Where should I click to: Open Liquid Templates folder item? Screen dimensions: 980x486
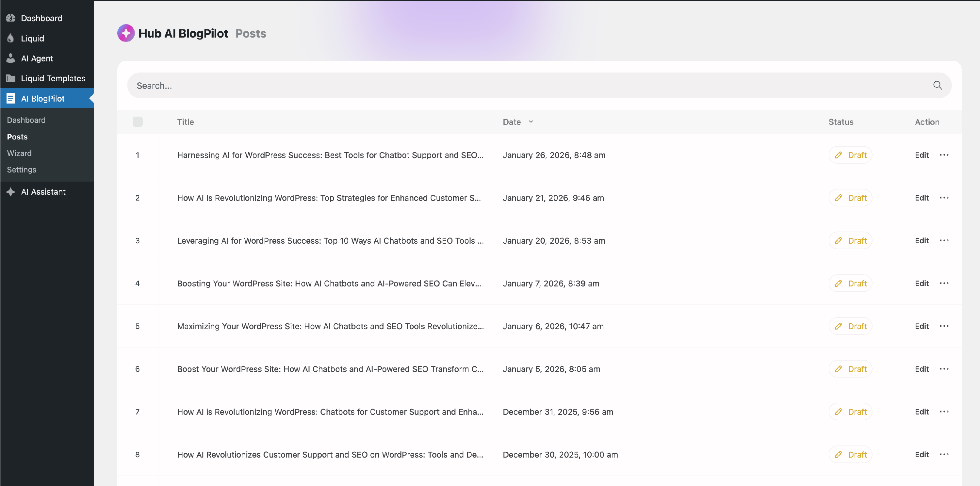(53, 78)
